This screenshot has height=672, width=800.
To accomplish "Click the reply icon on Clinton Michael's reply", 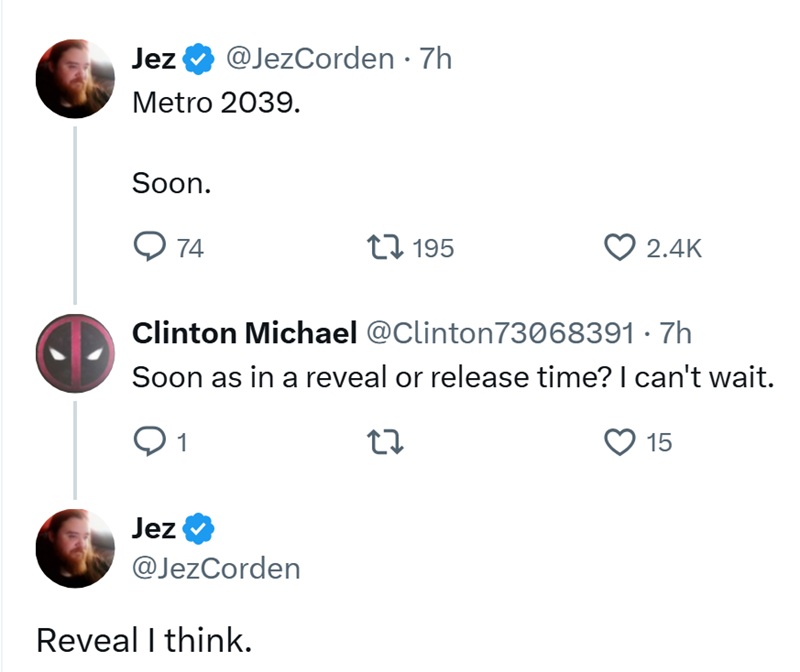I will pos(148,443).
